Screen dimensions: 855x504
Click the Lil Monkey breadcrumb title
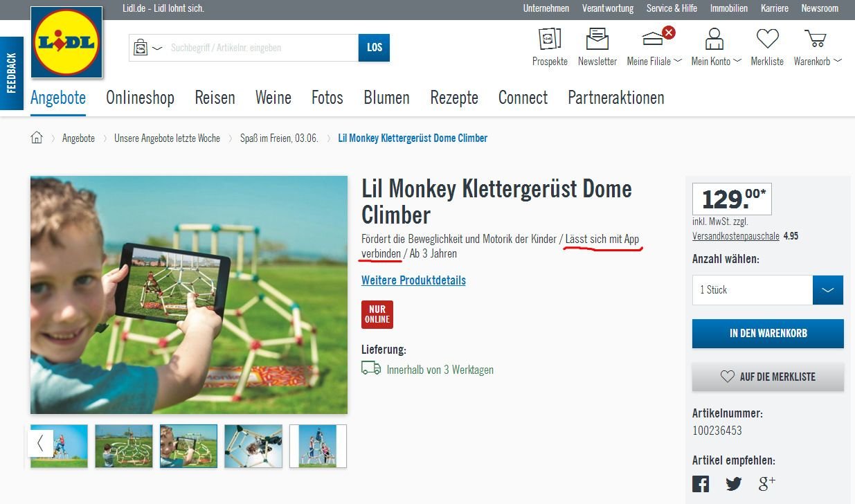(x=413, y=138)
